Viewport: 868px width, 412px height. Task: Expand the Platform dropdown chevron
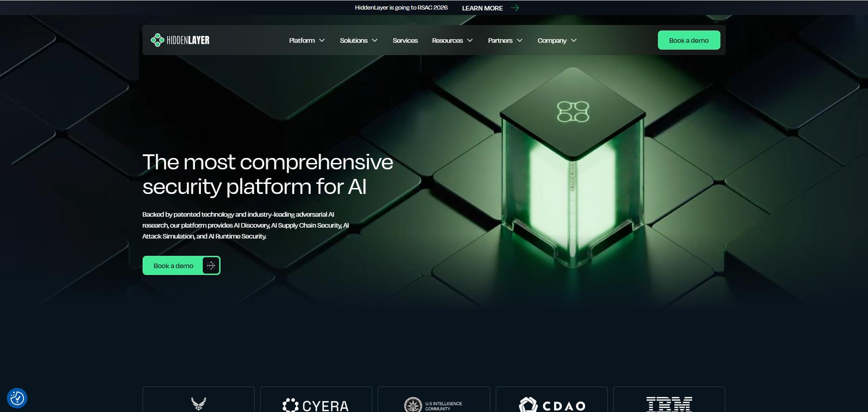coord(323,40)
